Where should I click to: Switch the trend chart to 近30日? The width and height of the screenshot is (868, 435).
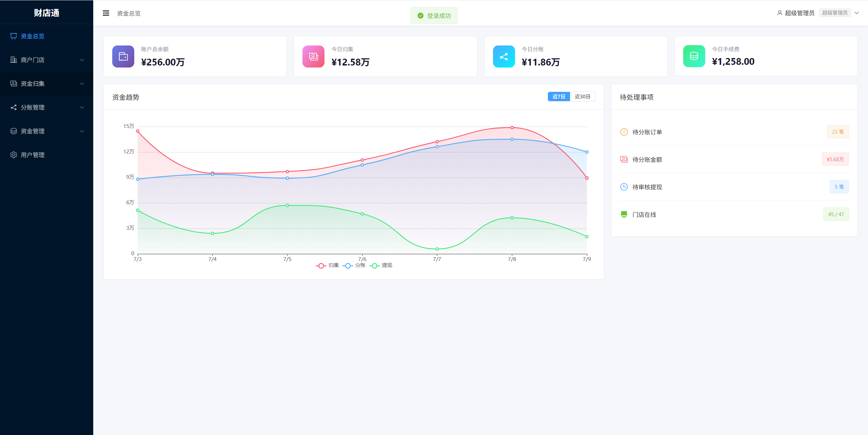point(583,97)
